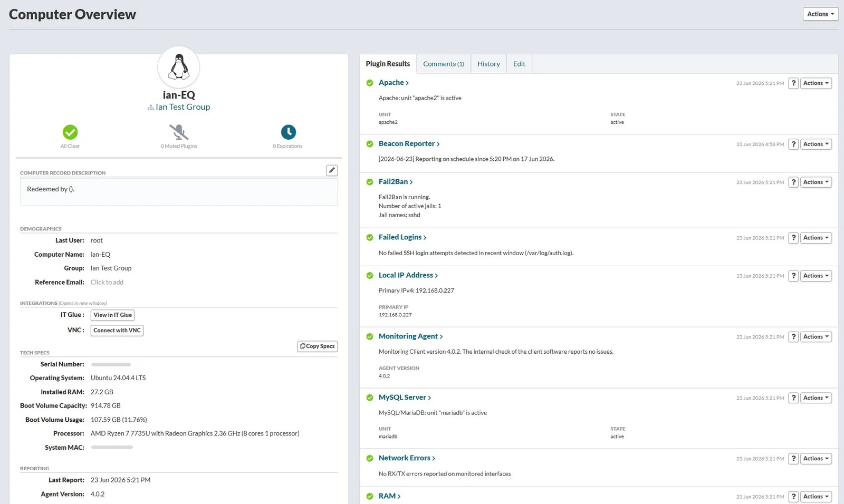Open Actions dropdown for Apache plugin
The image size is (844, 504).
[816, 83]
